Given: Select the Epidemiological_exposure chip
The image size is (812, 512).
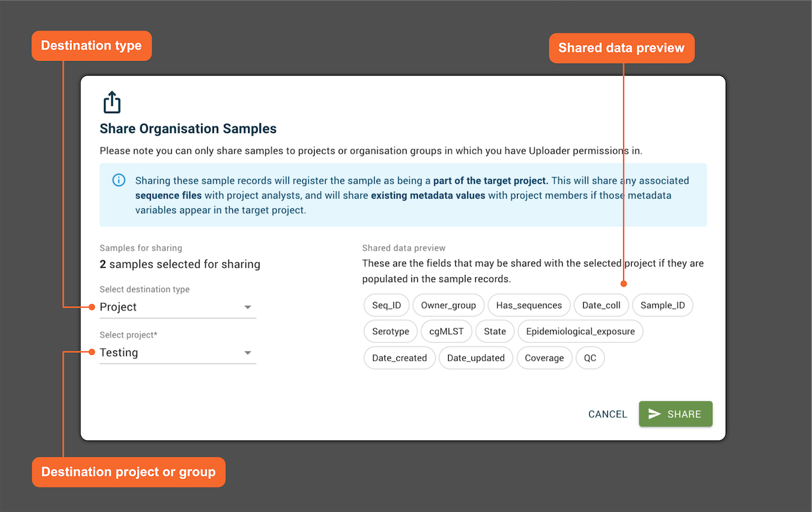Looking at the screenshot, I should pyautogui.click(x=580, y=331).
